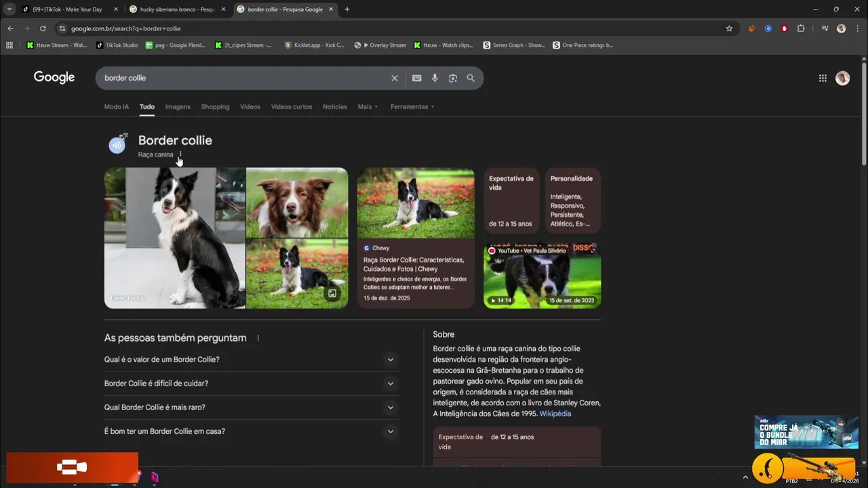Open site information icon in address bar
Image resolution: width=868 pixels, height=488 pixels.
click(x=62, y=28)
